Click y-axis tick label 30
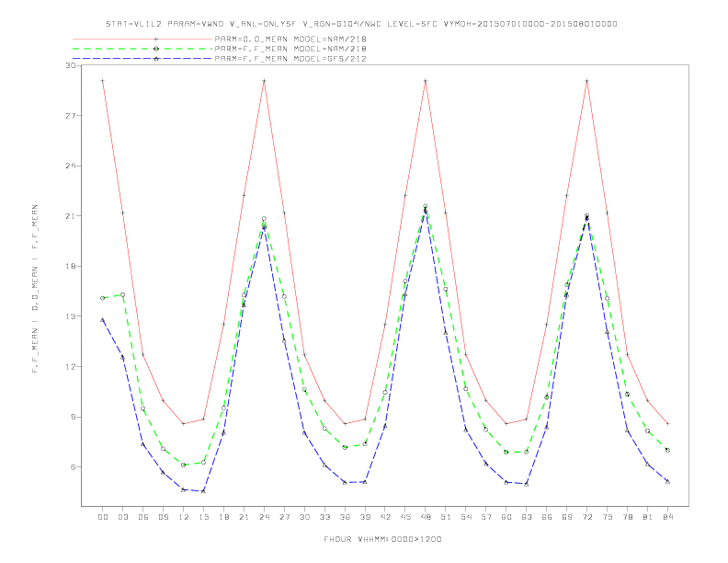Viewport: 728px width, 563px height. click(71, 65)
